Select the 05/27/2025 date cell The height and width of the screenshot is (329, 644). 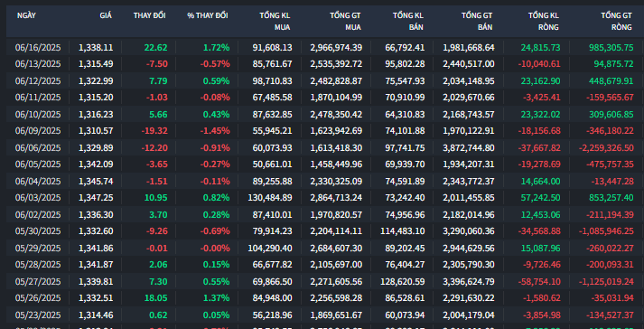(x=38, y=281)
